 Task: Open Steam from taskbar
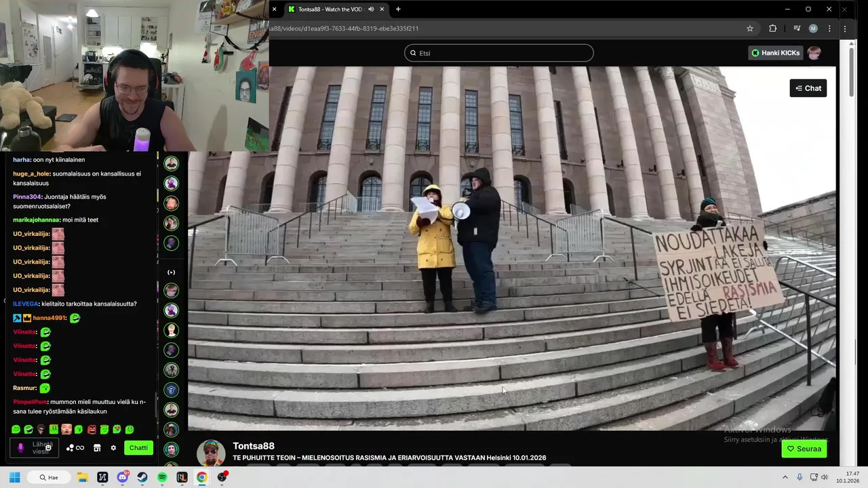pos(142,477)
